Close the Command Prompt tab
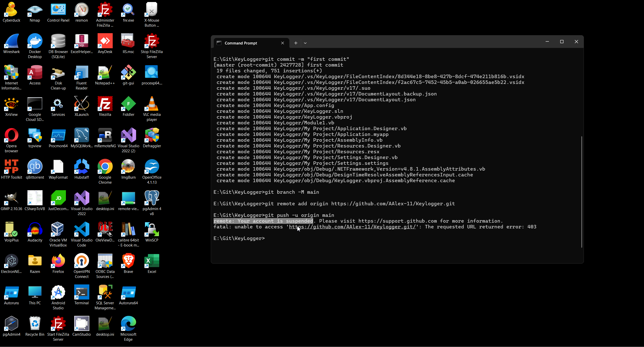644x347 pixels. click(x=283, y=43)
